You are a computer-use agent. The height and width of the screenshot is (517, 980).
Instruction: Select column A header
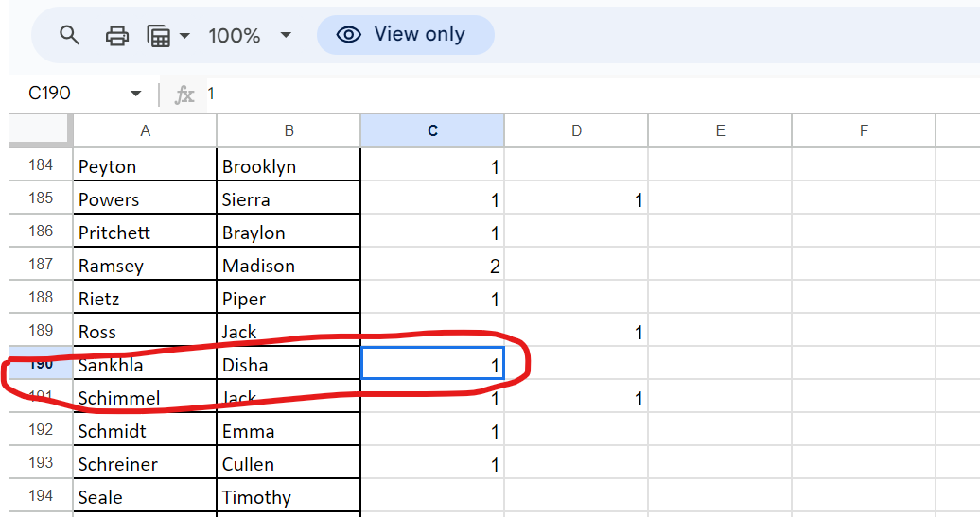click(x=145, y=131)
